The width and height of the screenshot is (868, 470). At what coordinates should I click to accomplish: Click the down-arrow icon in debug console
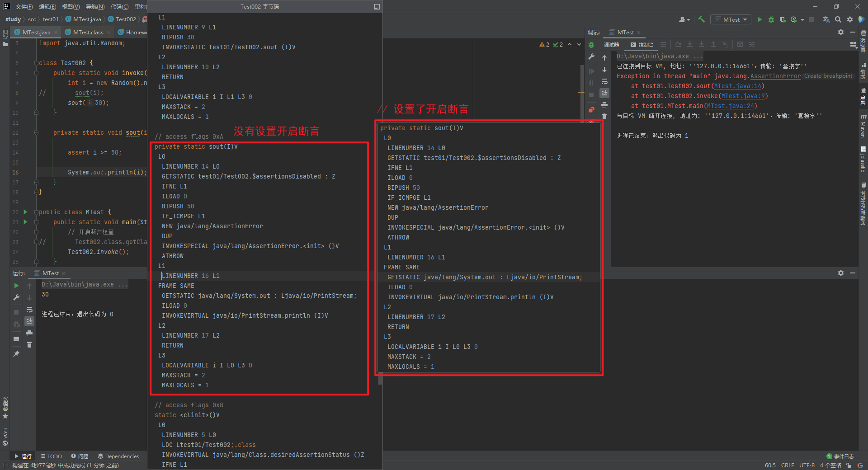[x=604, y=70]
